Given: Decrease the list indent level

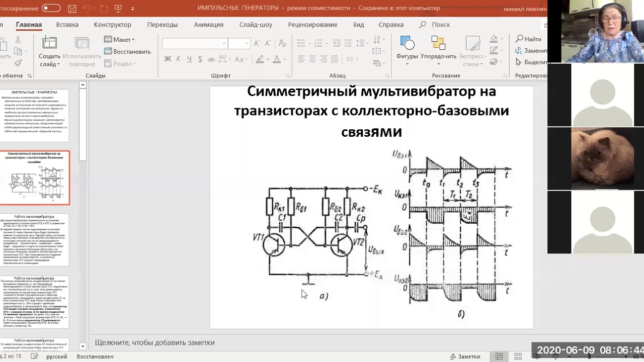Looking at the screenshot, I should click(336, 43).
